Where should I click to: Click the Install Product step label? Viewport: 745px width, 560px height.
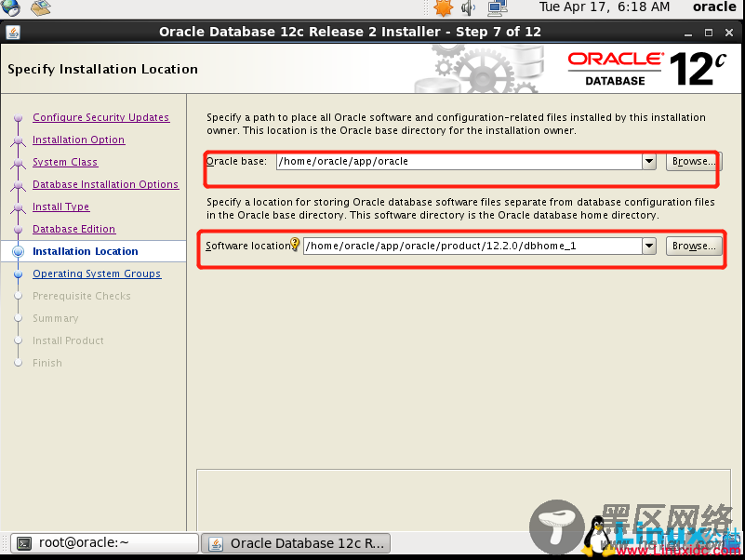[x=68, y=340]
